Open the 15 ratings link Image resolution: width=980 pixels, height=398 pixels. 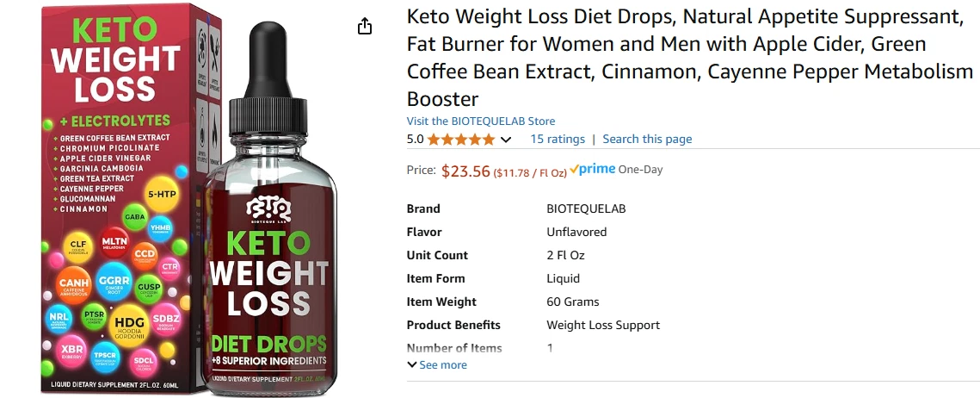(x=558, y=140)
